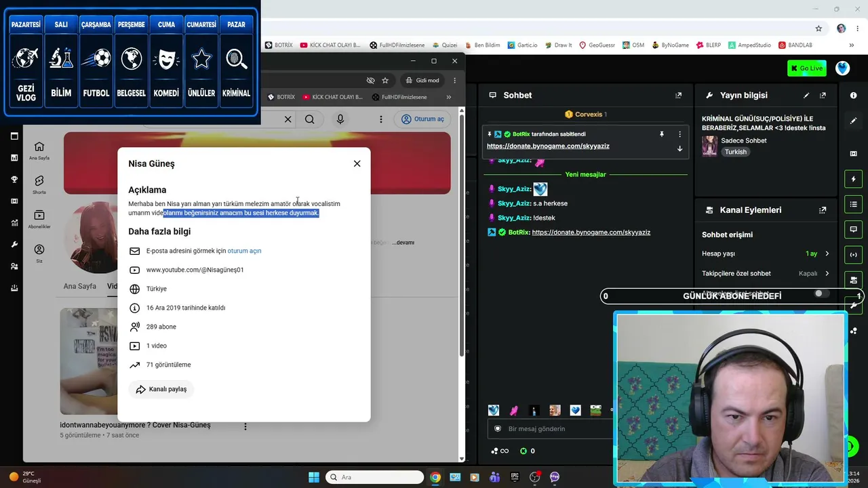The height and width of the screenshot is (488, 868).
Task: Pop out the Sohbet chat panel
Action: [678, 96]
